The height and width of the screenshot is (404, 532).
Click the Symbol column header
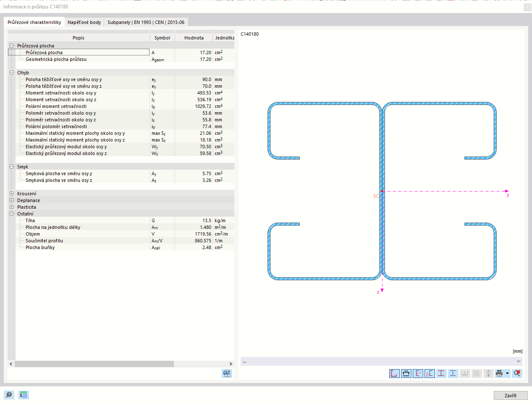tap(162, 38)
